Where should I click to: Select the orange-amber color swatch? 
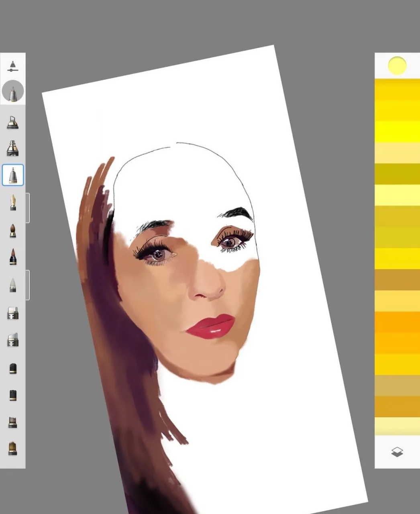tap(397, 322)
